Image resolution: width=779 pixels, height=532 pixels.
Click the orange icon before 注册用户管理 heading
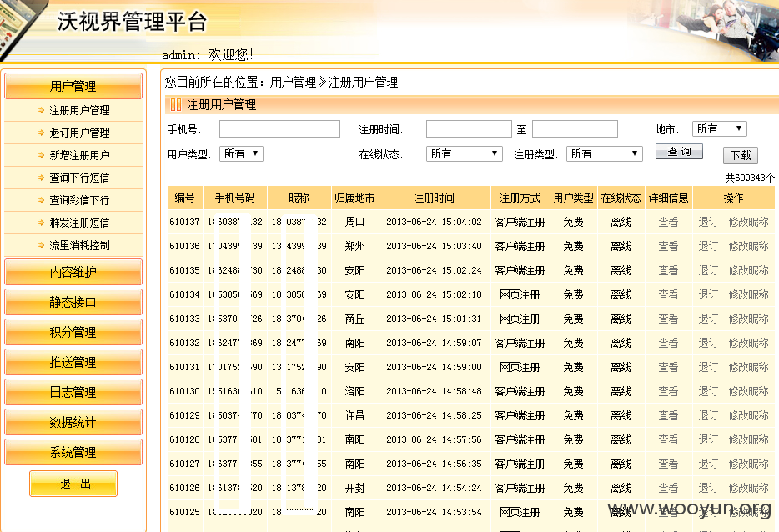coord(175,105)
